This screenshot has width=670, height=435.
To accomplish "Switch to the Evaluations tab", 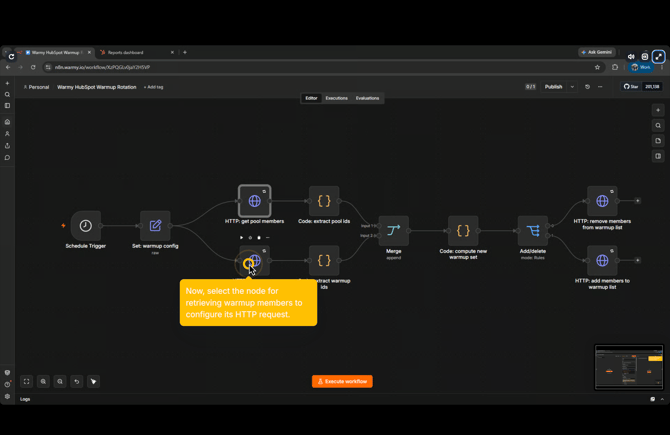I will [367, 98].
